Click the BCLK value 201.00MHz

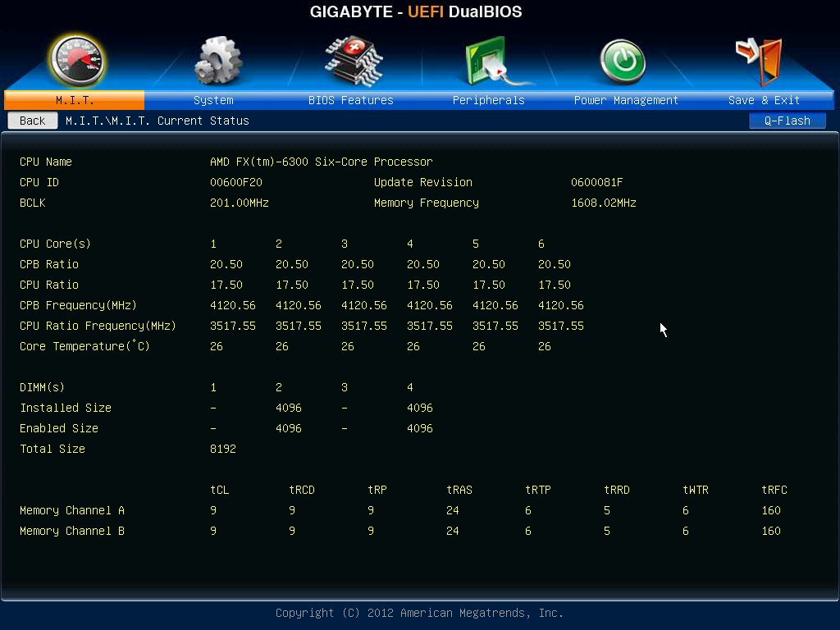239,203
